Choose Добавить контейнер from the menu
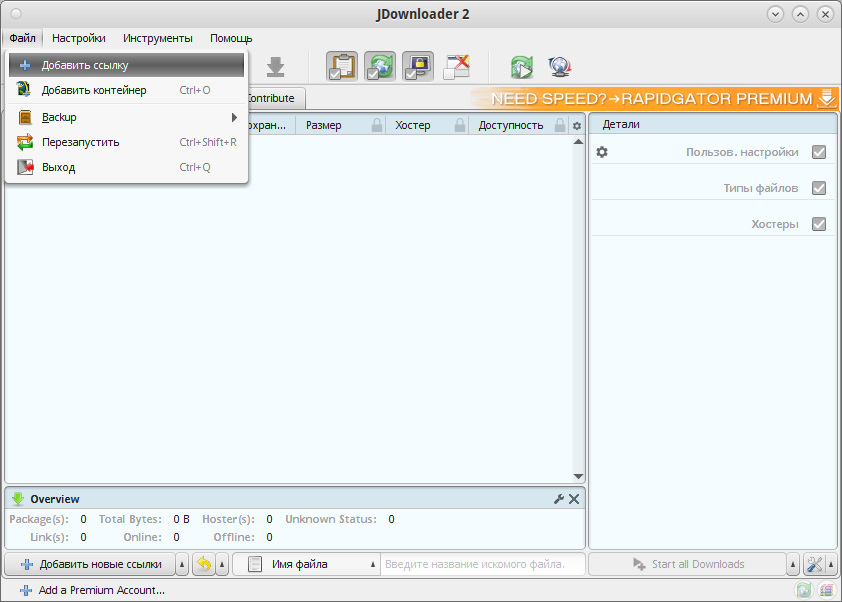 (127, 90)
